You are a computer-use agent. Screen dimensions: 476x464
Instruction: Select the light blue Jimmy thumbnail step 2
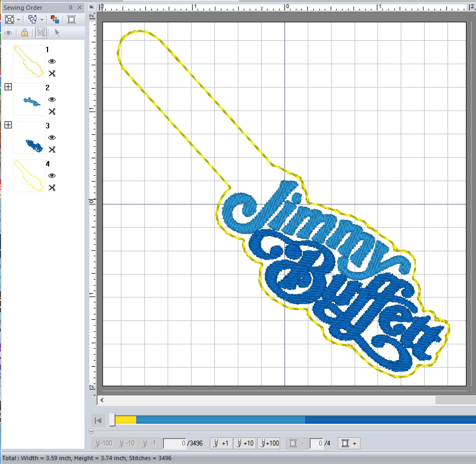pyautogui.click(x=29, y=100)
